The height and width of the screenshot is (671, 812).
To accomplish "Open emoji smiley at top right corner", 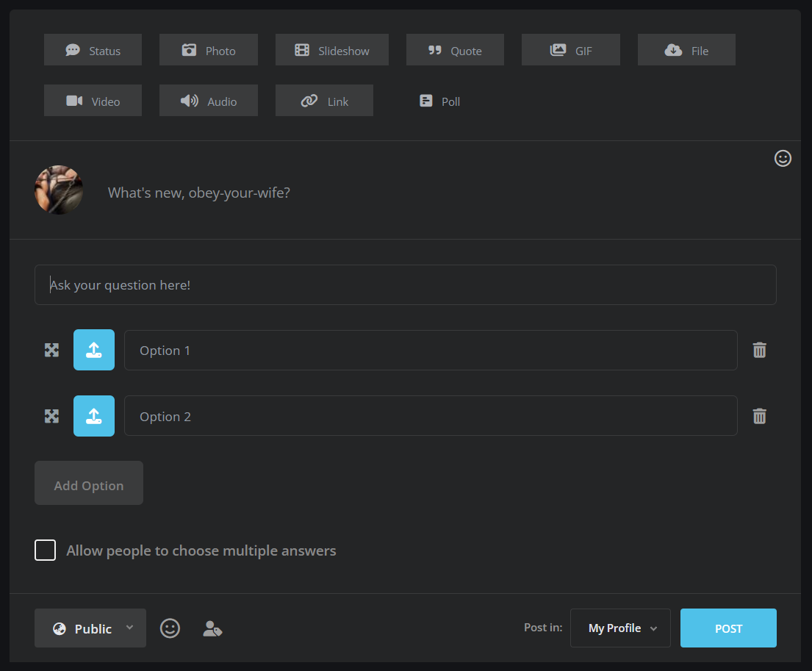I will point(783,158).
